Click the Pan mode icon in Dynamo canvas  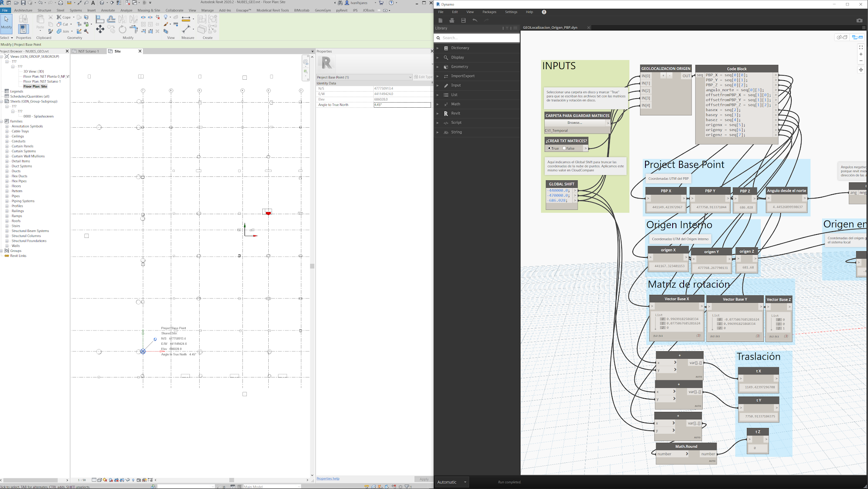861,70
